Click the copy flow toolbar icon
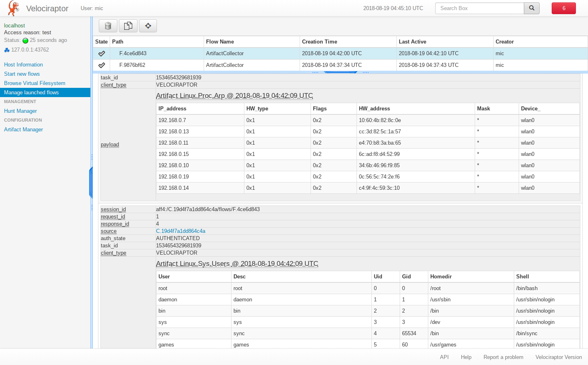This screenshot has width=588, height=365. (x=128, y=26)
